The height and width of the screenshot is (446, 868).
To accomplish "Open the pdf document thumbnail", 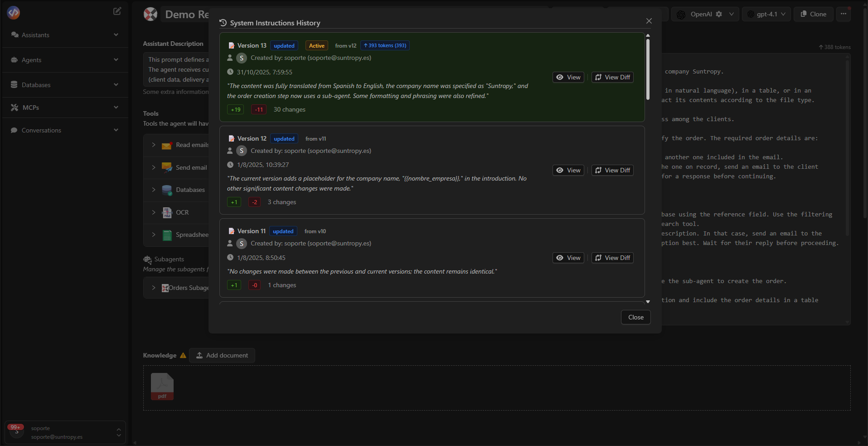I will click(x=162, y=387).
